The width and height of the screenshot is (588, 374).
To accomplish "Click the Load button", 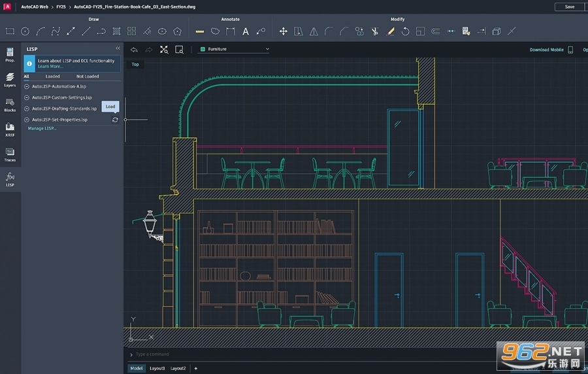I will tap(110, 107).
